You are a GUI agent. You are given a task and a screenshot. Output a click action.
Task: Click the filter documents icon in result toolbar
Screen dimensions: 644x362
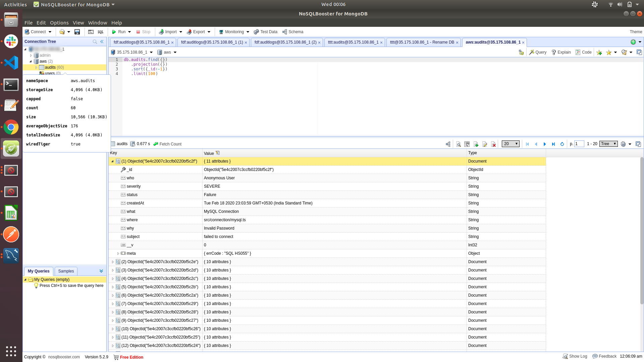click(x=467, y=144)
